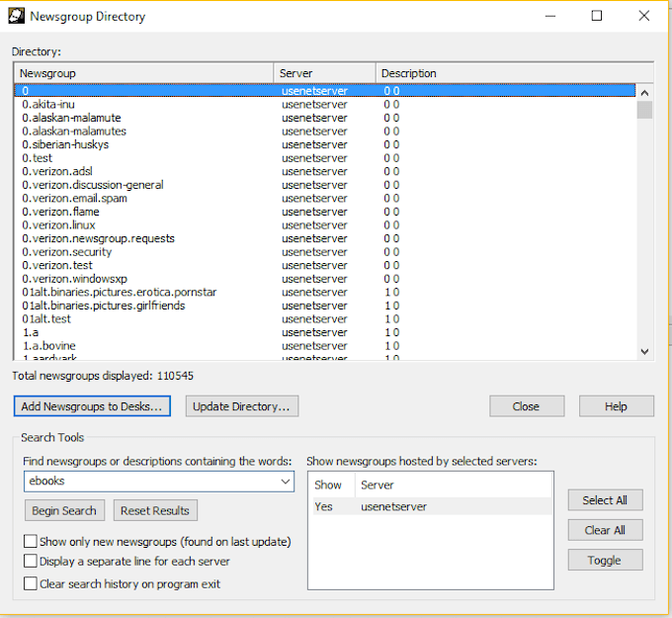Select the highlighted newsgroup 0 row
Viewport: 672px width, 618px height.
(325, 91)
